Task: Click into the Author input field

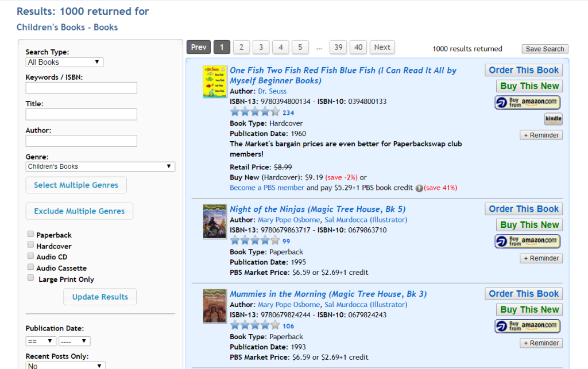Action: pyautogui.click(x=82, y=141)
